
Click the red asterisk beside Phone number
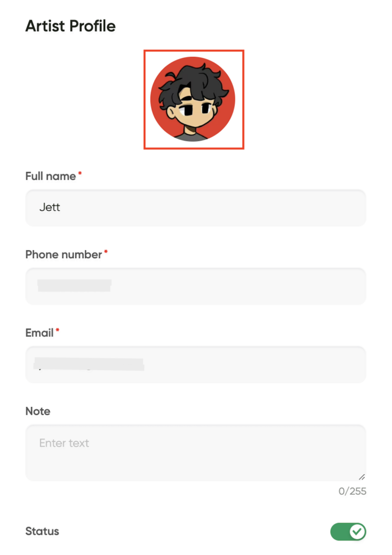click(x=106, y=251)
